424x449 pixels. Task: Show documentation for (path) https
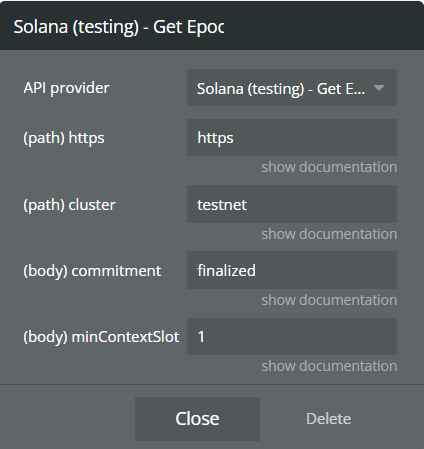point(329,167)
